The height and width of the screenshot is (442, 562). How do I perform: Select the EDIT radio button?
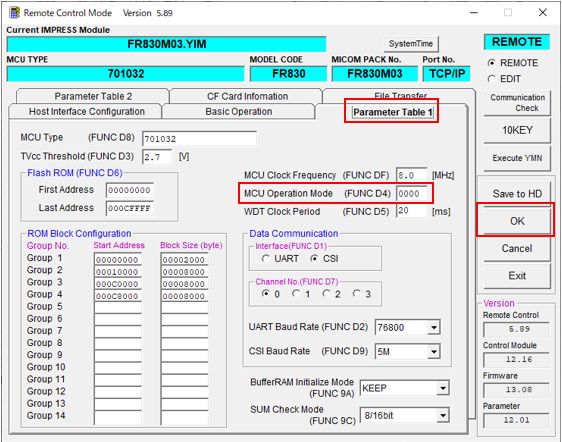(491, 79)
